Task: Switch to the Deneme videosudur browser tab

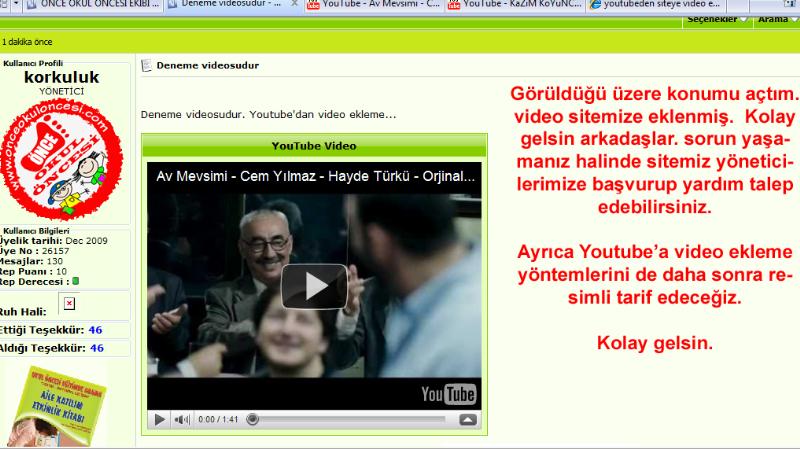Action: click(224, 5)
